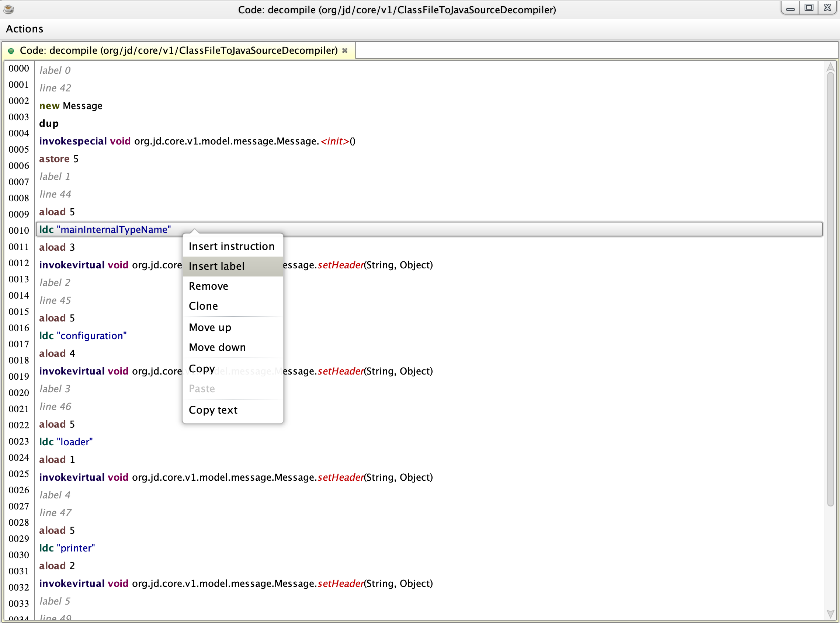Click the 'astore 5' instruction row
The width and height of the screenshot is (840, 623).
pyautogui.click(x=59, y=159)
